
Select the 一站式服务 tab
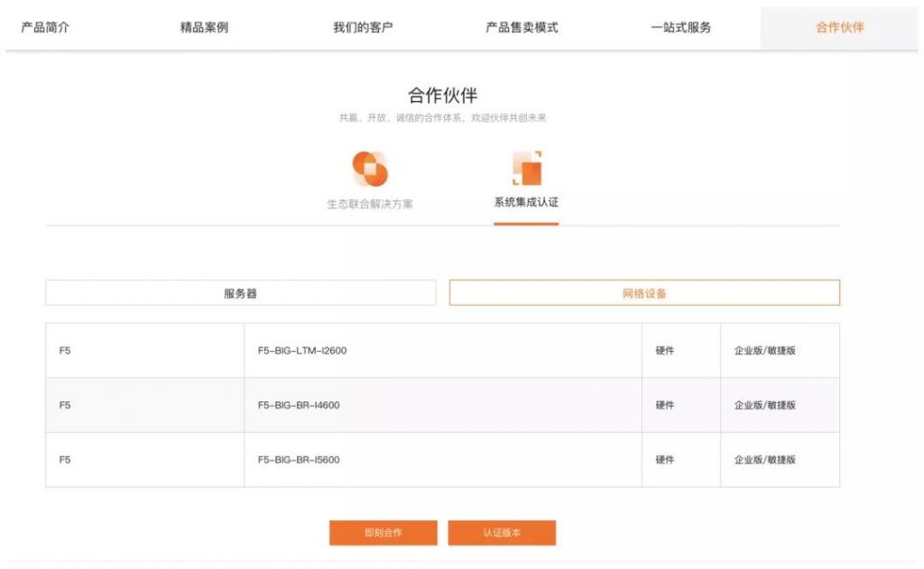[680, 27]
